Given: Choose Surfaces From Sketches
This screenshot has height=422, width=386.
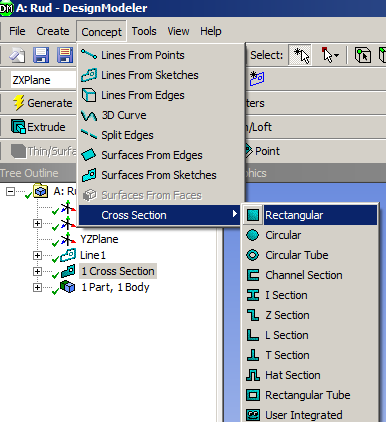Looking at the screenshot, I should point(162,175).
